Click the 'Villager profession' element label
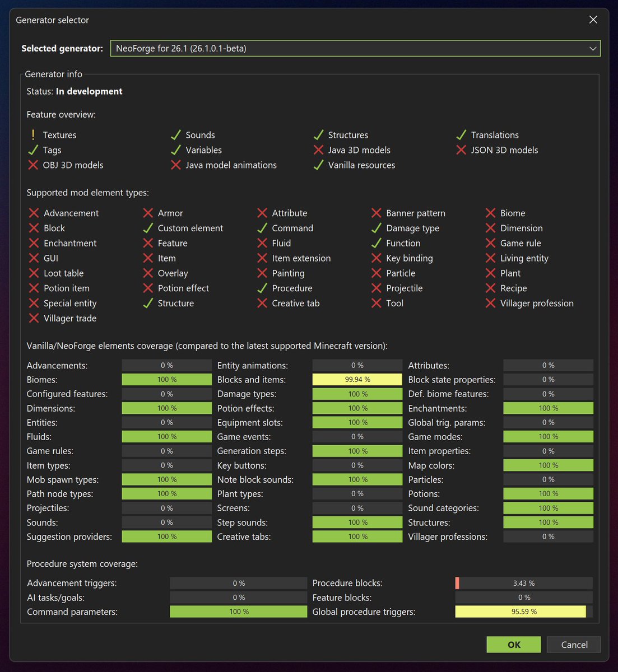This screenshot has width=618, height=672. (x=537, y=303)
